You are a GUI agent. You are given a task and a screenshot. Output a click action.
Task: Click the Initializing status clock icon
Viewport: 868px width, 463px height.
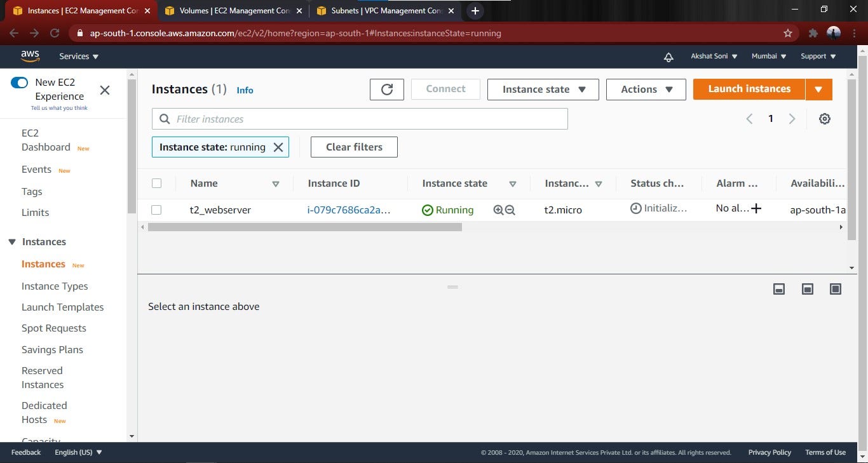pyautogui.click(x=635, y=208)
